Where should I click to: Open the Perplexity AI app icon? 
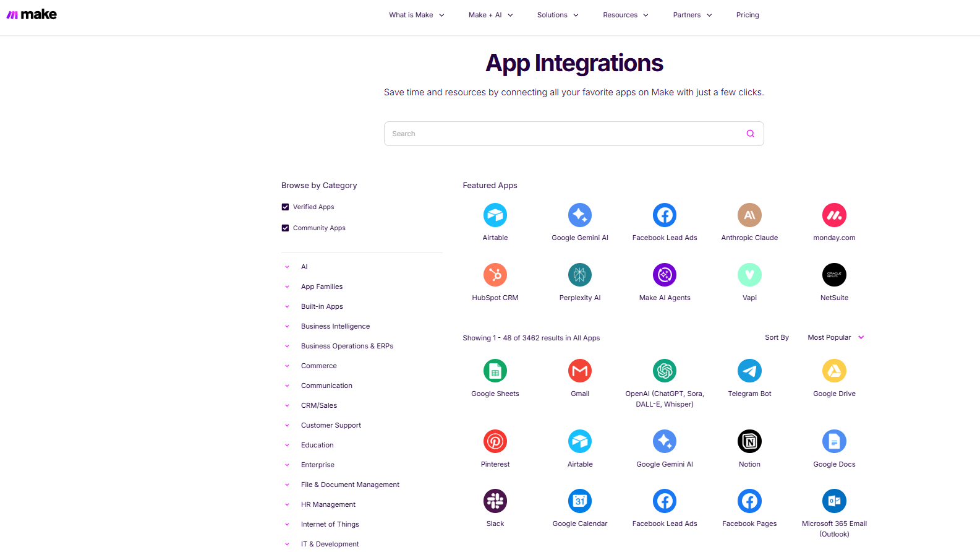580,275
